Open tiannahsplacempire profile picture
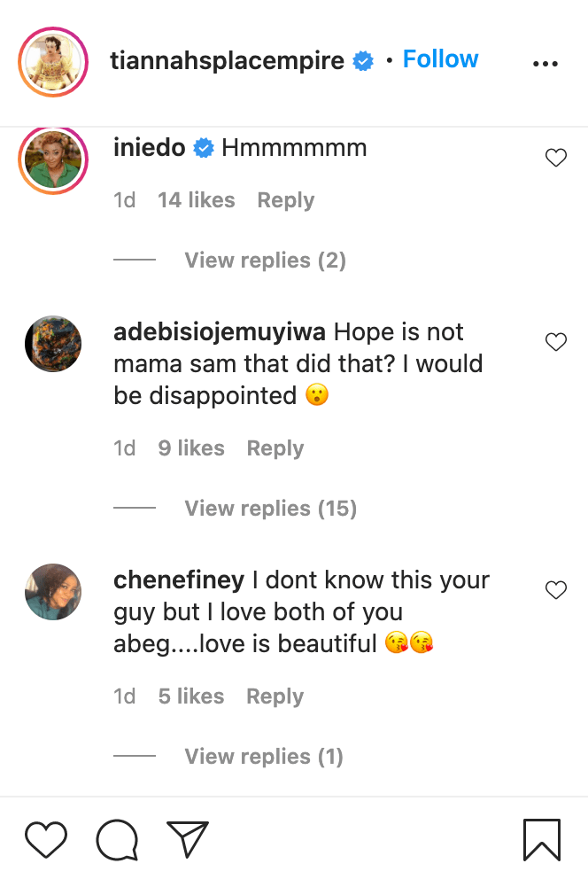This screenshot has width=588, height=879. [x=53, y=62]
